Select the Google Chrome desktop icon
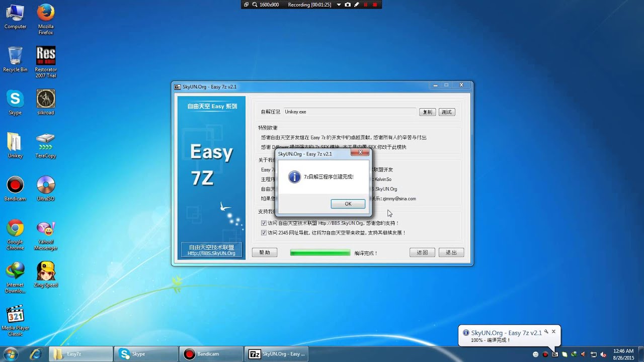Viewport: 644px width, 362px height. click(15, 235)
